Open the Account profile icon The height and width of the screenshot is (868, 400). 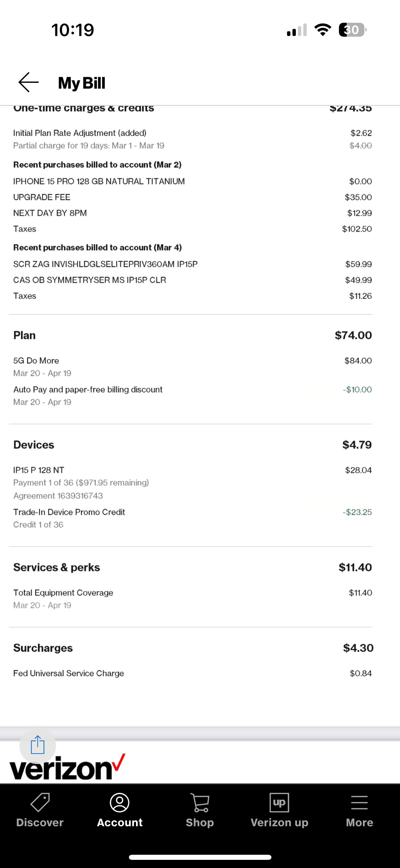coord(120,802)
